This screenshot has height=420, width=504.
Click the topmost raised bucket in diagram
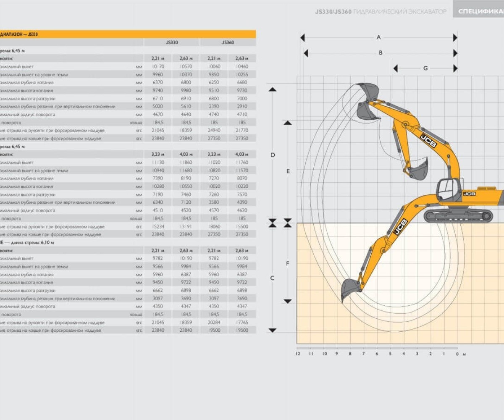point(367,91)
